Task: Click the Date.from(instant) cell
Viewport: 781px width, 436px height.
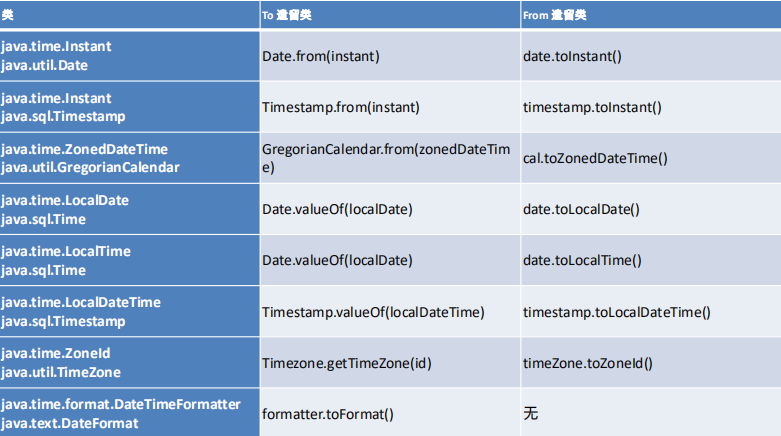Action: (390, 56)
